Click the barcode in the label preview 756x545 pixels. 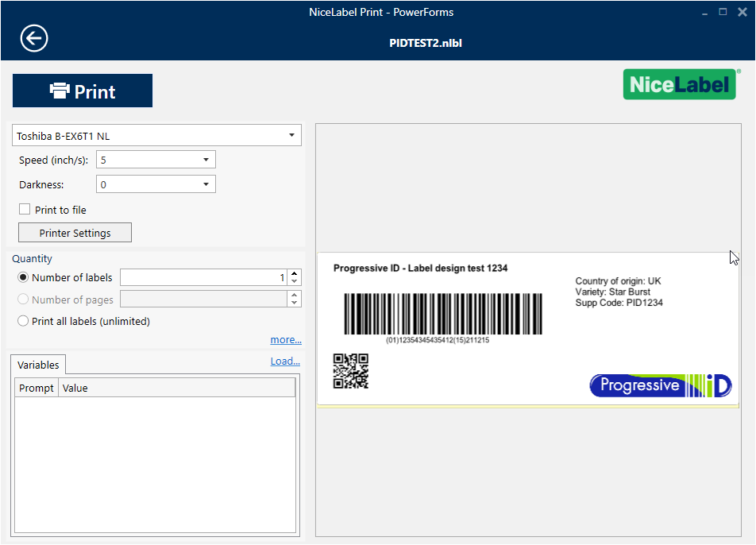(443, 314)
